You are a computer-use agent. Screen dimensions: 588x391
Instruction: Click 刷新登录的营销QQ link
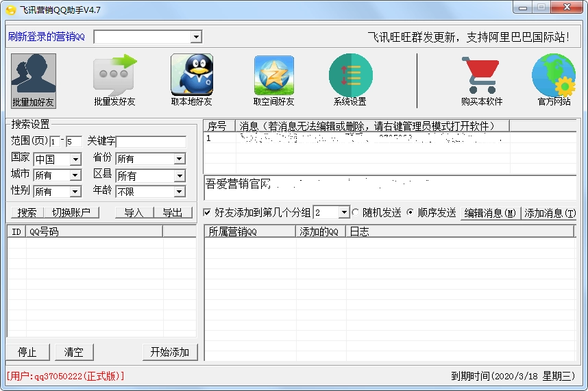click(x=46, y=37)
